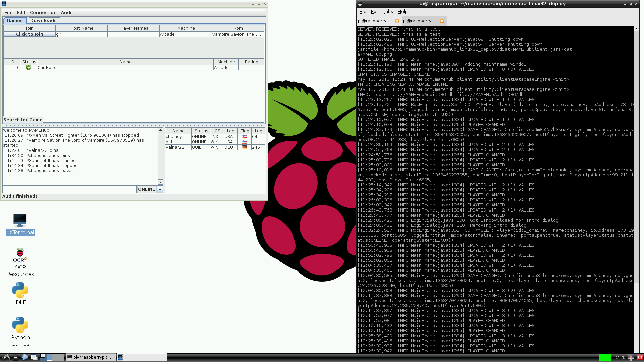
Task: Sort the game list by Rating header
Action: tap(252, 62)
